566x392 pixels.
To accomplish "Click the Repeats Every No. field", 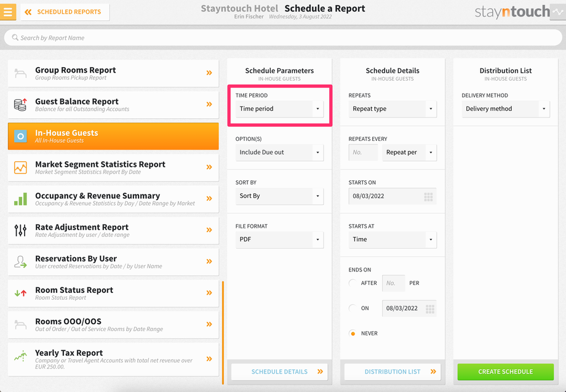I will coord(363,153).
